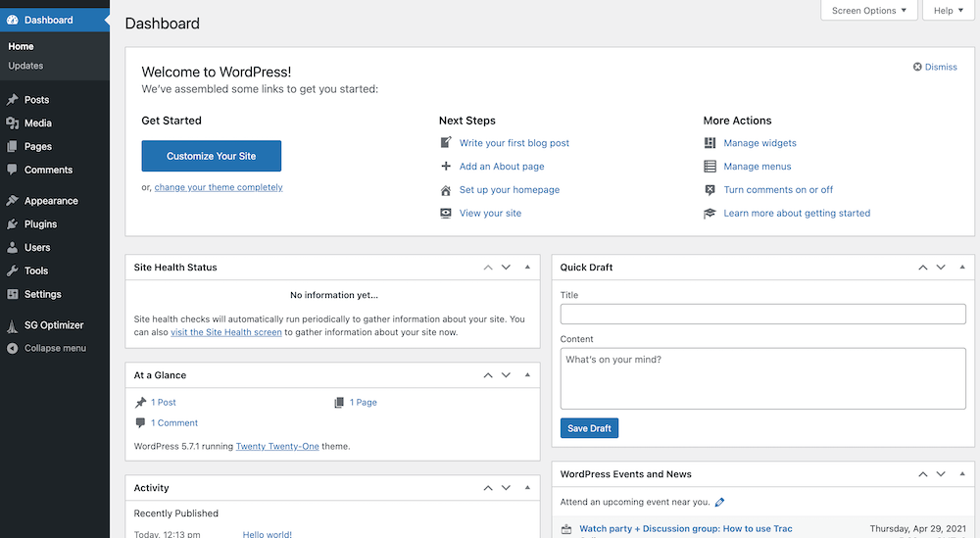Click the Save Draft button
This screenshot has width=980, height=538.
(589, 428)
